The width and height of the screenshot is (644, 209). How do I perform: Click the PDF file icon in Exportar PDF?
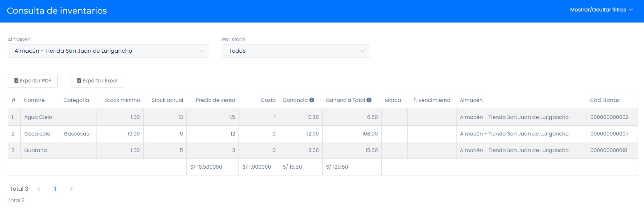[16, 81]
